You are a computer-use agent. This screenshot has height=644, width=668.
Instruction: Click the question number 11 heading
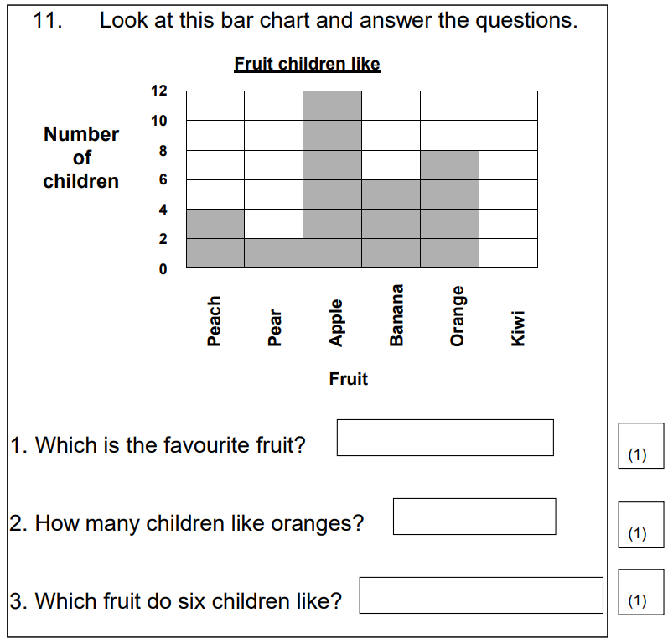point(48,21)
